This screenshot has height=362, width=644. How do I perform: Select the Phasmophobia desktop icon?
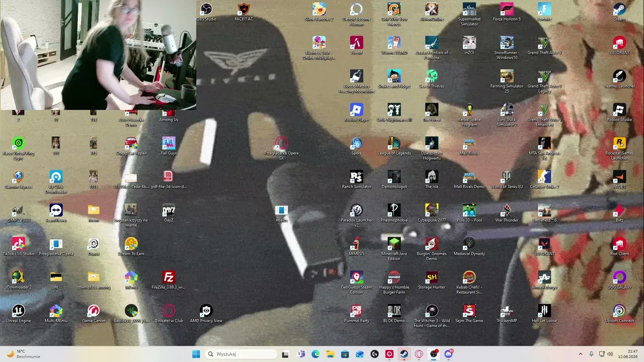394,213
